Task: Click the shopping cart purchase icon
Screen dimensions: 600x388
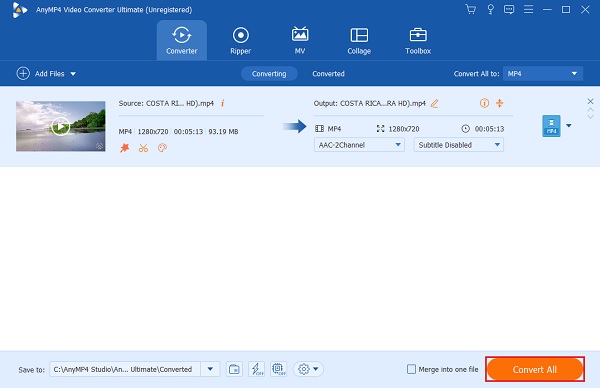Action: [x=471, y=9]
